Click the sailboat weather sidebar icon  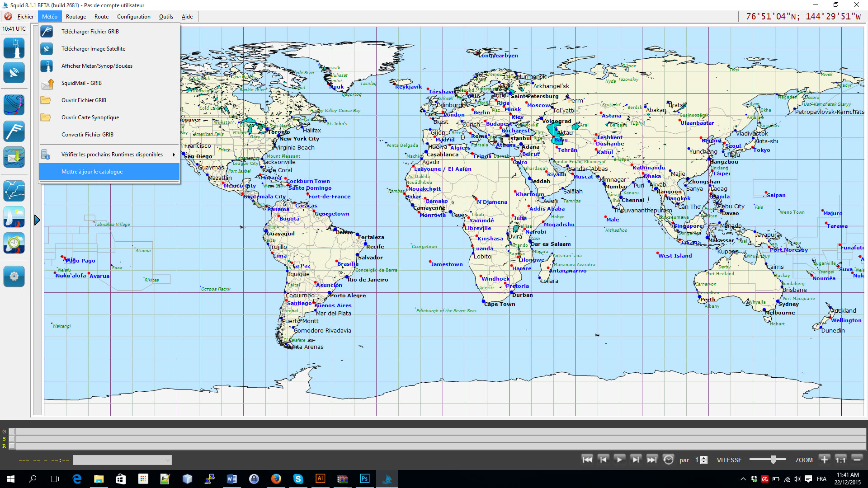(x=14, y=217)
